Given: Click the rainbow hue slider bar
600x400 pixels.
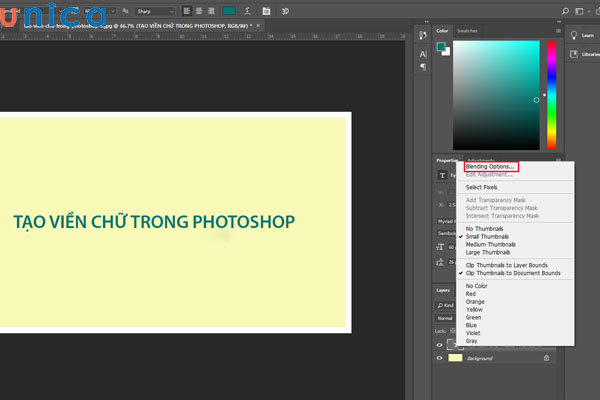Looking at the screenshot, I should pos(551,95).
